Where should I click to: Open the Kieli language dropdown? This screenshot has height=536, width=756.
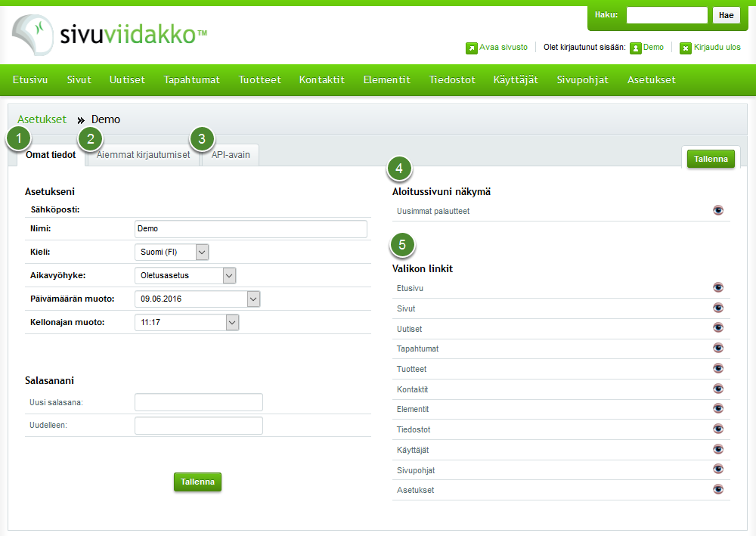click(x=172, y=252)
